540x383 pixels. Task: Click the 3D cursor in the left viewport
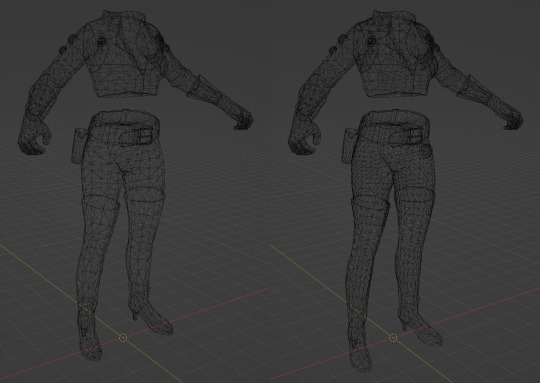[123, 338]
